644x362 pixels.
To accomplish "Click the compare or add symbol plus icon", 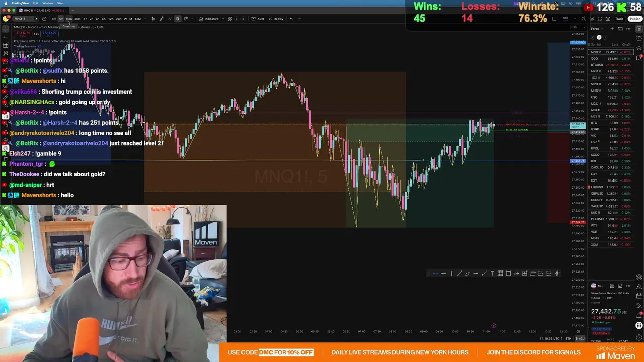I will pos(44,19).
